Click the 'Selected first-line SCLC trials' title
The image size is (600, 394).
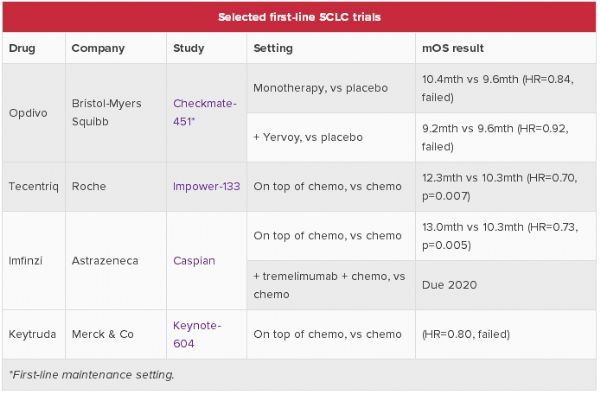click(x=300, y=17)
